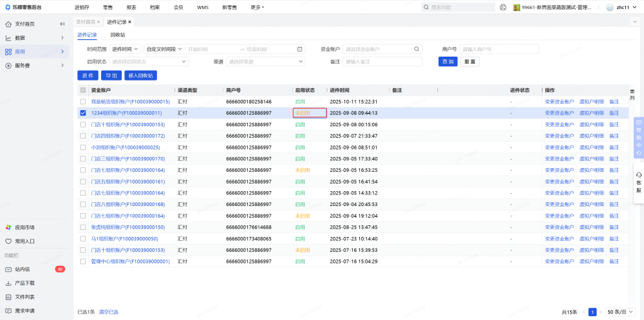
Task: Click the 查询 search button
Action: pyautogui.click(x=448, y=62)
